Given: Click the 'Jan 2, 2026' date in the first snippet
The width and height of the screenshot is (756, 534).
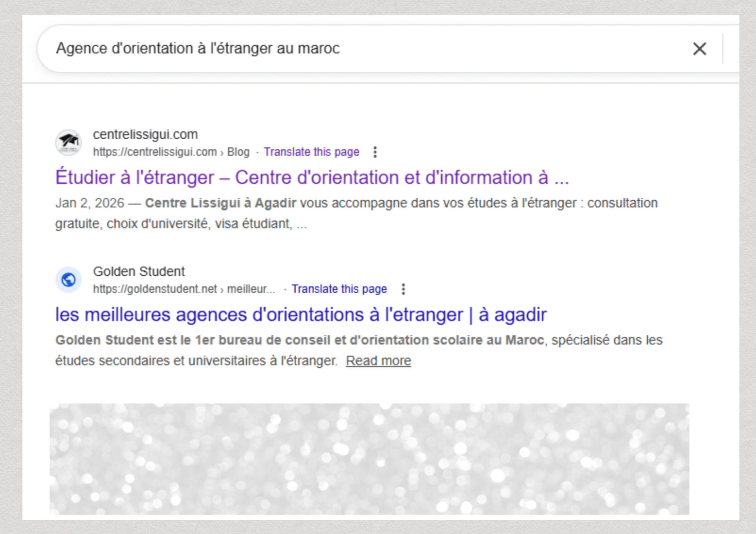Looking at the screenshot, I should (90, 203).
